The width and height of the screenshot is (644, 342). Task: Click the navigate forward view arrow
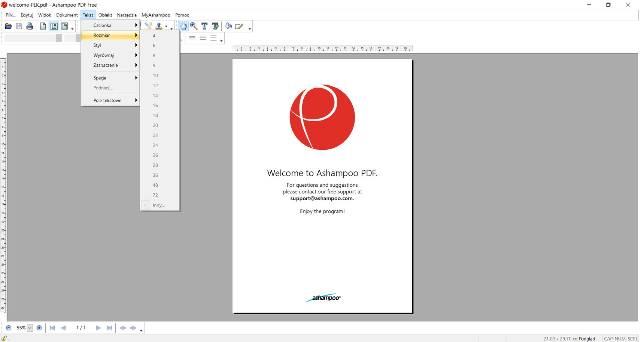pos(133,328)
